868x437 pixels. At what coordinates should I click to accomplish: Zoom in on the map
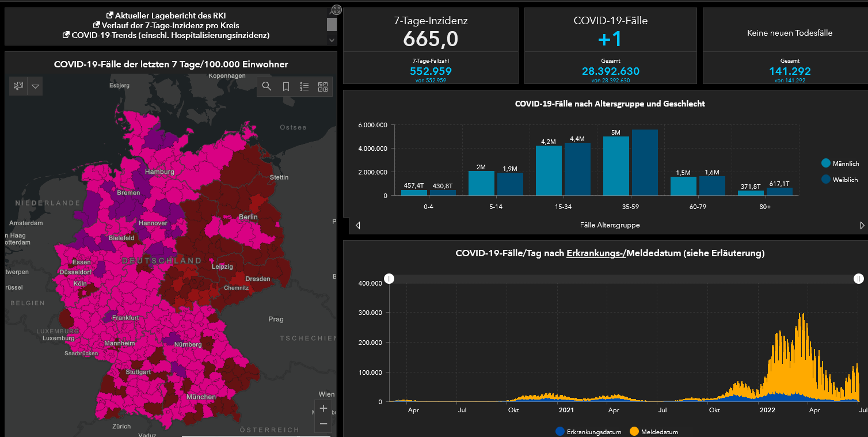click(323, 408)
